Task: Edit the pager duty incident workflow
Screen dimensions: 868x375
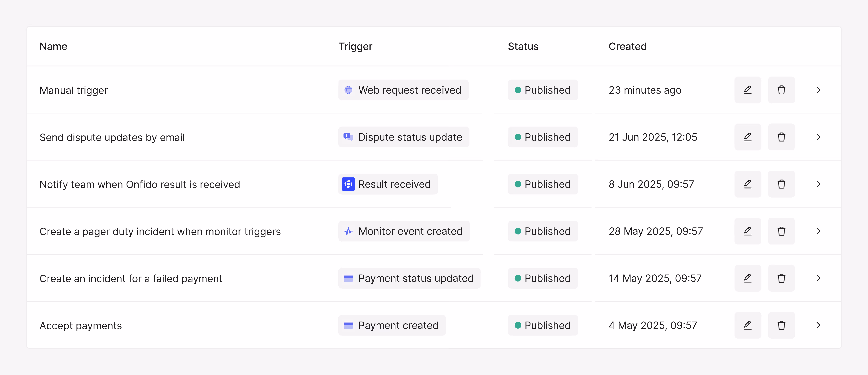Action: [x=748, y=231]
